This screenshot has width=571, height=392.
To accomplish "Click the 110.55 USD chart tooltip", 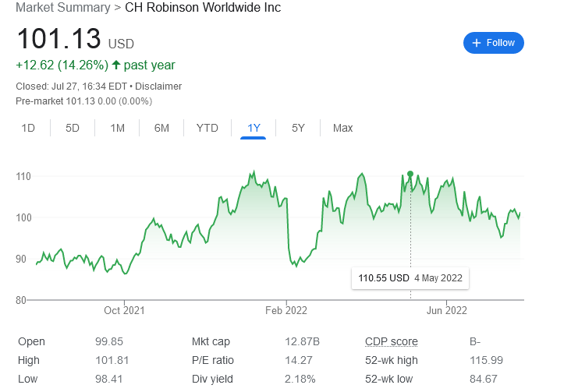I will pos(410,278).
